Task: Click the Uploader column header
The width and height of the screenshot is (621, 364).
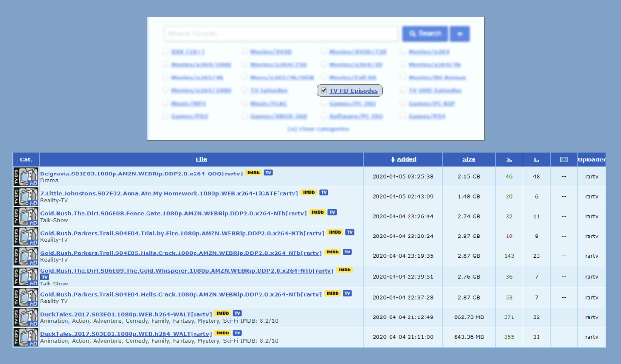Action: pos(591,159)
